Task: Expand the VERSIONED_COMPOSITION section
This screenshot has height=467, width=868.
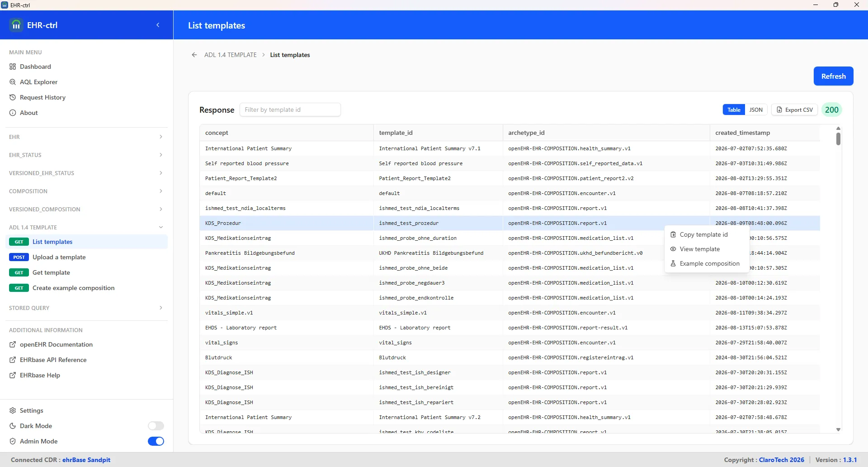Action: click(86, 209)
